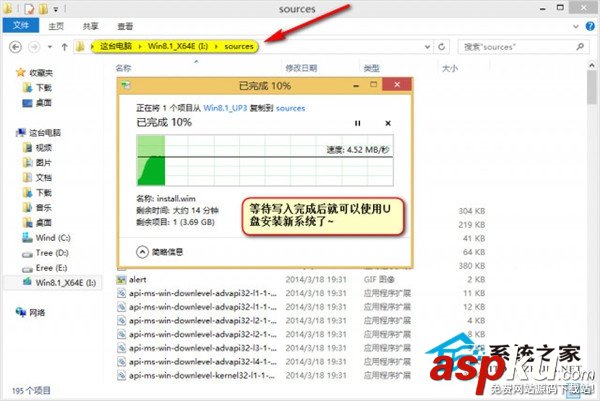Open 图片 folder in navigation pane
This screenshot has width=600, height=401.
click(x=38, y=163)
